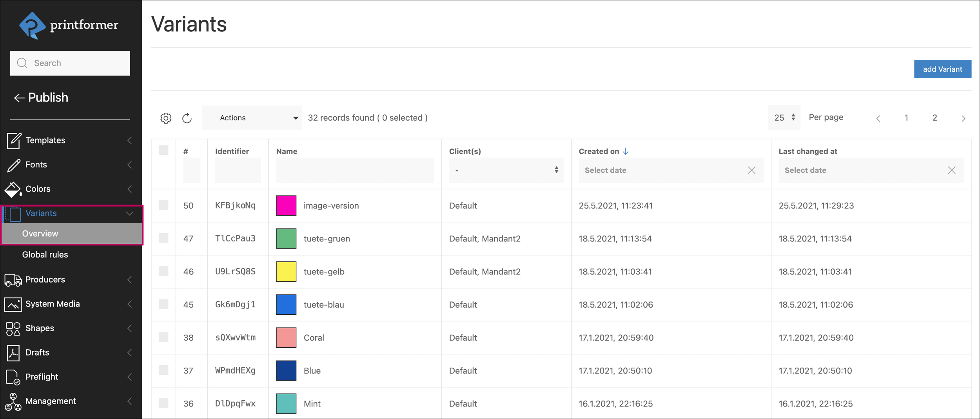Click the System Media image icon

[x=13, y=304]
